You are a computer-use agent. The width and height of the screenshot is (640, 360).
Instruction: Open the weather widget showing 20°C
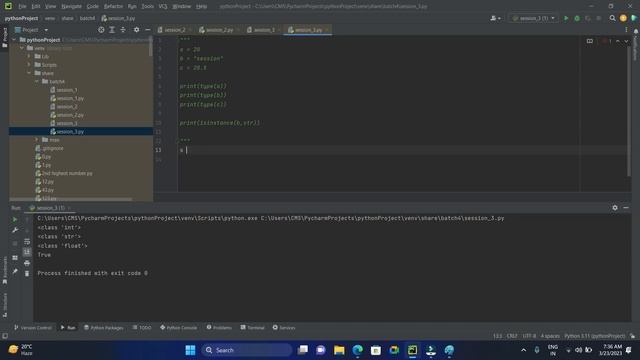click(20, 350)
